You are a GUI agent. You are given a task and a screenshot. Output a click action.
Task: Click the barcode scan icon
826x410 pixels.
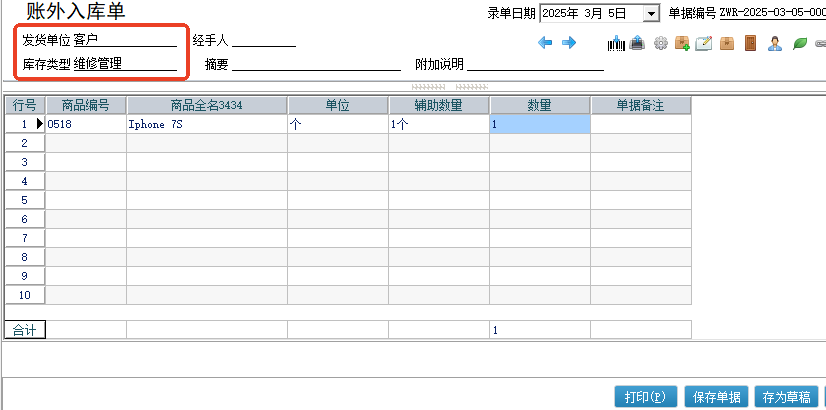coord(616,43)
